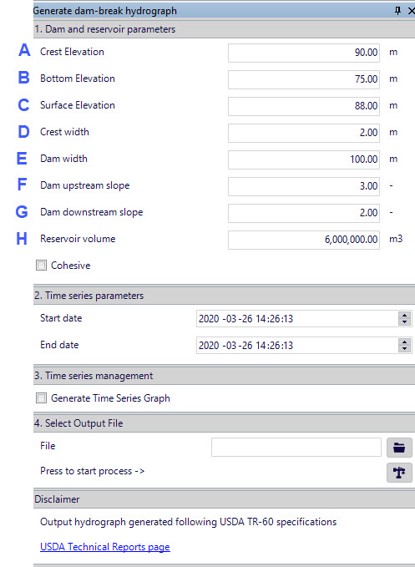Focus the Bottom Elevation value box

[x=304, y=80]
